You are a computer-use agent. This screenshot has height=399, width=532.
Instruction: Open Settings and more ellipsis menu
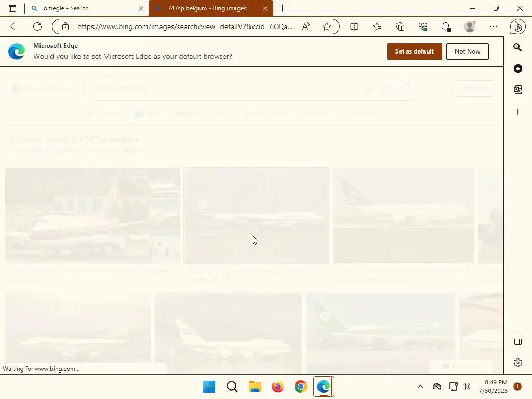pyautogui.click(x=494, y=26)
